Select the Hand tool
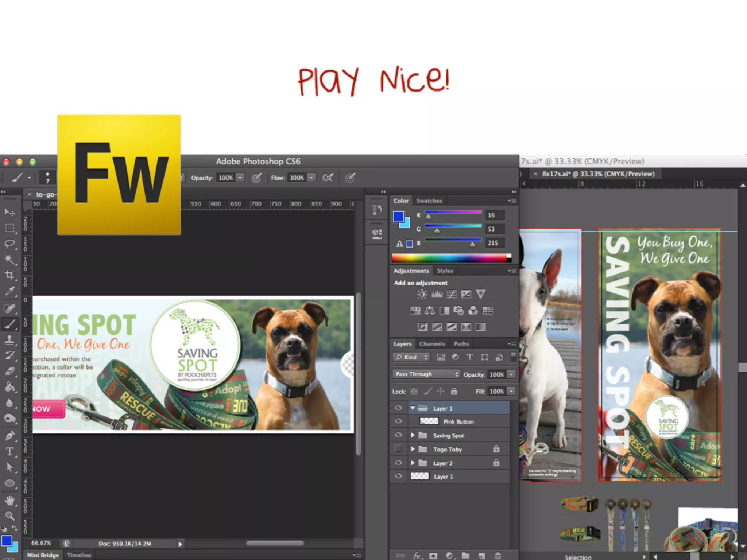The image size is (747, 560). pyautogui.click(x=9, y=501)
